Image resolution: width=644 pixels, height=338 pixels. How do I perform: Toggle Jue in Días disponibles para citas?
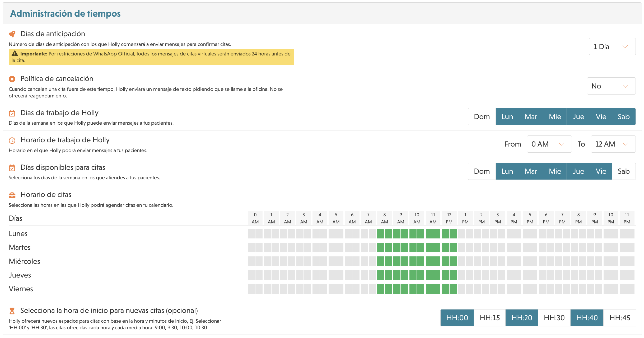(578, 171)
